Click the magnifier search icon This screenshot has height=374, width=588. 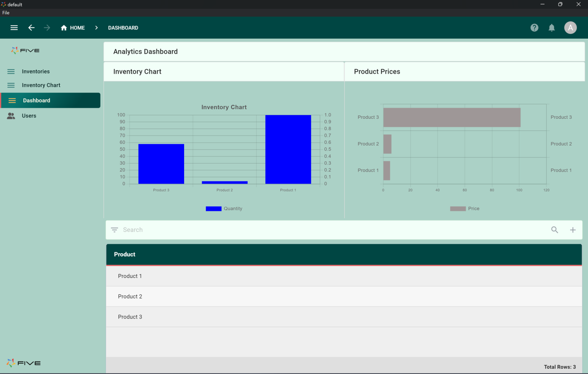point(555,230)
